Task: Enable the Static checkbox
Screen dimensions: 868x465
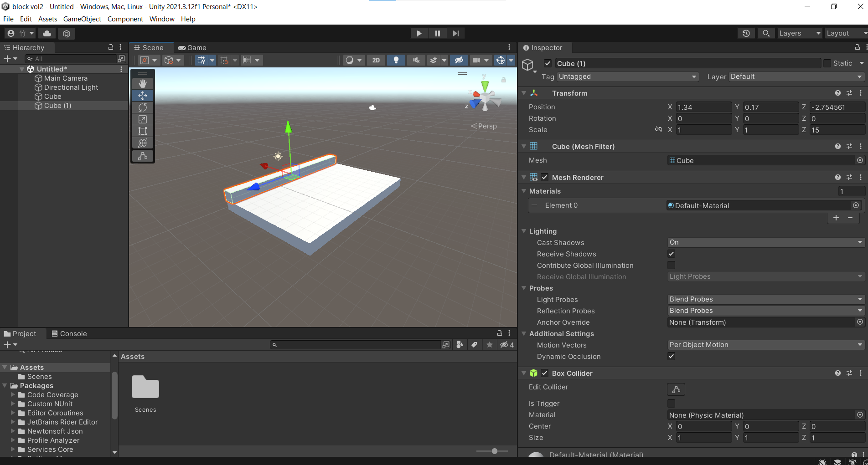Action: tap(827, 63)
